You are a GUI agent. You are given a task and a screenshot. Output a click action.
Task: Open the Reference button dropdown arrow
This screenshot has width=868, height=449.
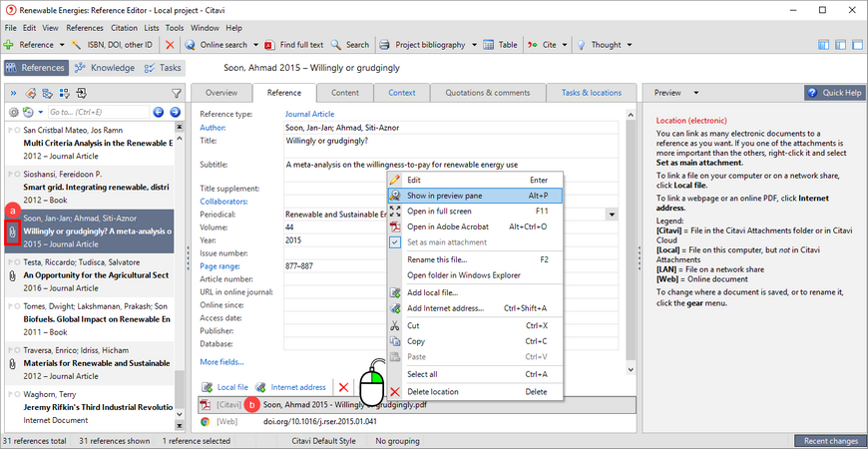pyautogui.click(x=62, y=45)
